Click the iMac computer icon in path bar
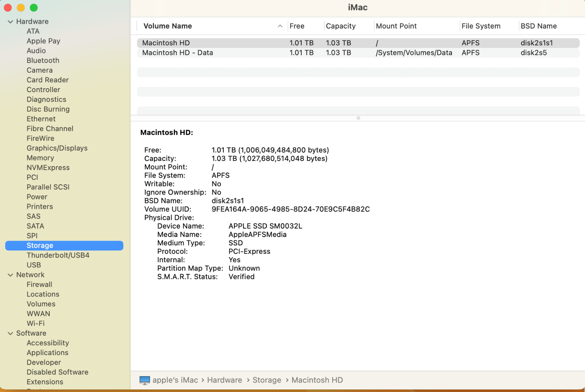 click(x=145, y=380)
